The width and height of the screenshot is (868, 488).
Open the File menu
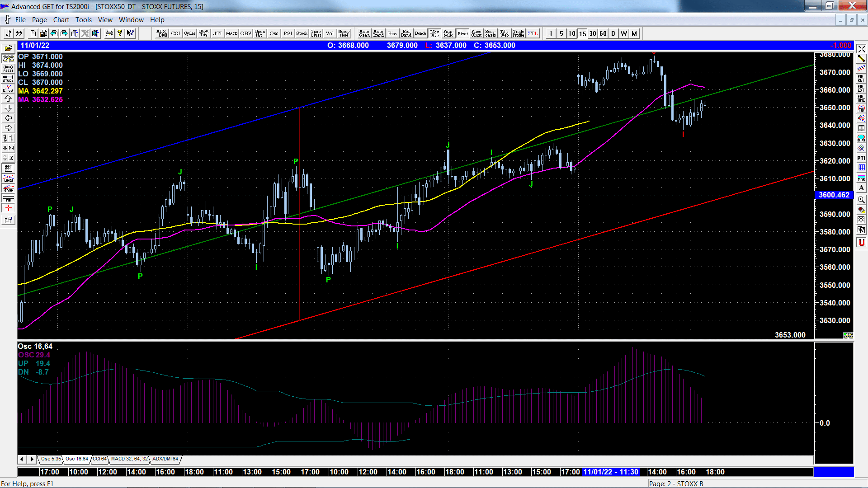click(20, 20)
